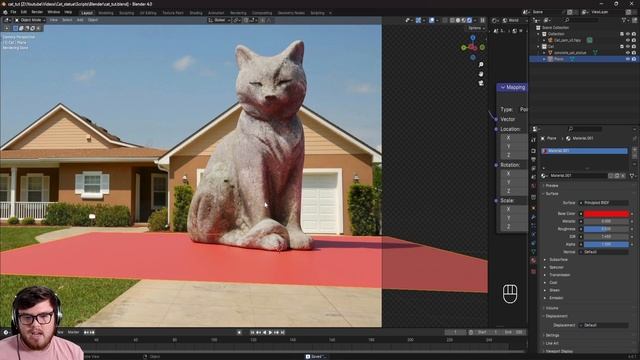This screenshot has height=360, width=640.
Task: Expand the Plane object arrow in outliner
Action: pyautogui.click(x=544, y=59)
